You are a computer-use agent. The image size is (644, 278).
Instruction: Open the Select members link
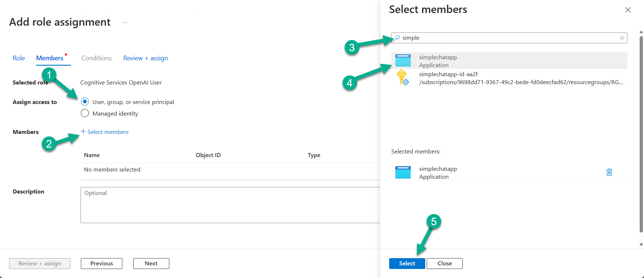(x=108, y=132)
